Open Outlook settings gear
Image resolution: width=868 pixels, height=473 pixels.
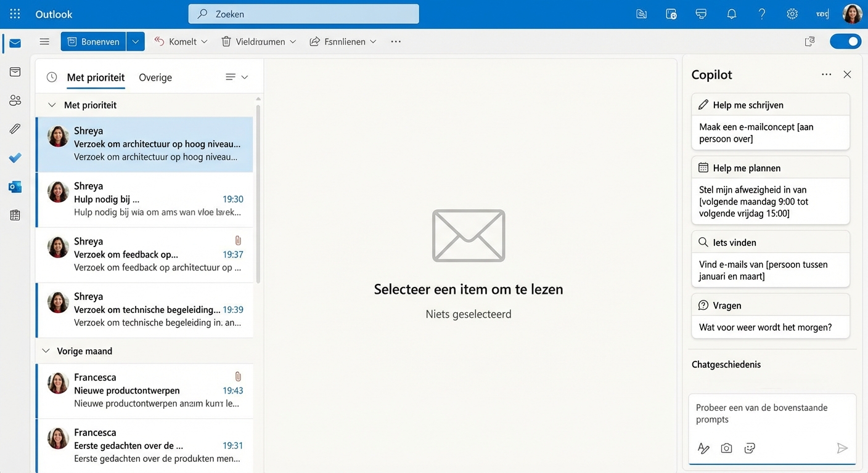tap(792, 14)
